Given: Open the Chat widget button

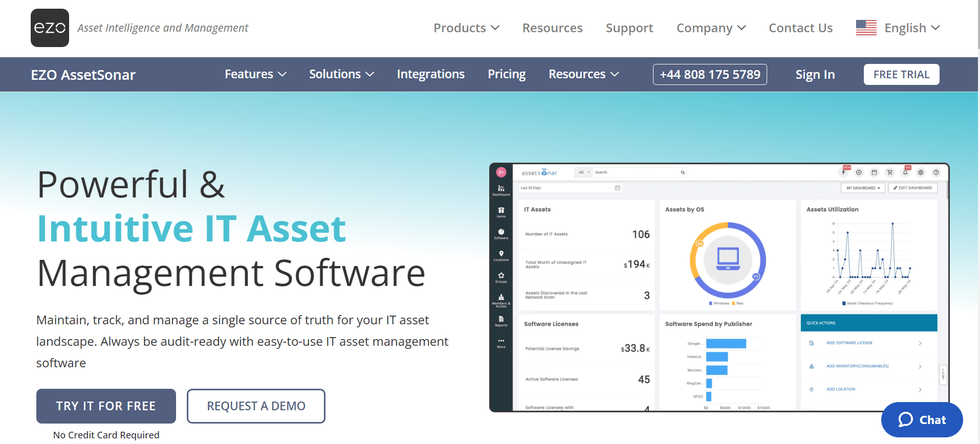Looking at the screenshot, I should pos(922,420).
